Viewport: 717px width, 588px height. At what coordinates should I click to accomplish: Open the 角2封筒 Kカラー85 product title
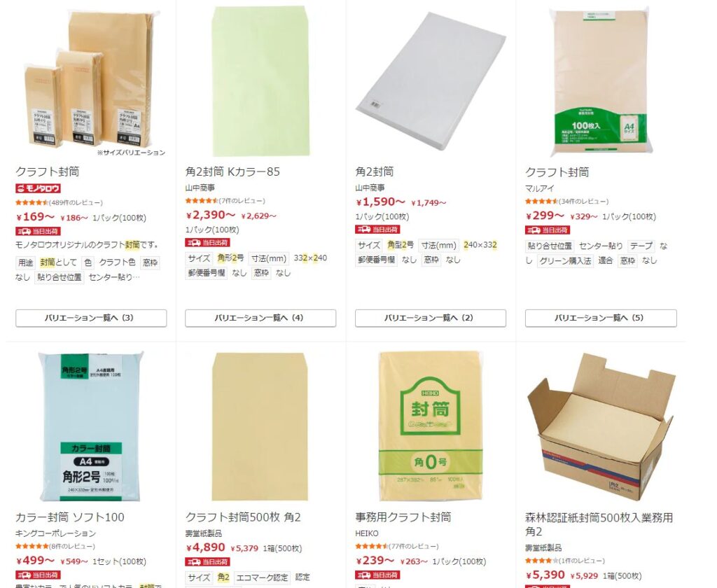click(232, 172)
